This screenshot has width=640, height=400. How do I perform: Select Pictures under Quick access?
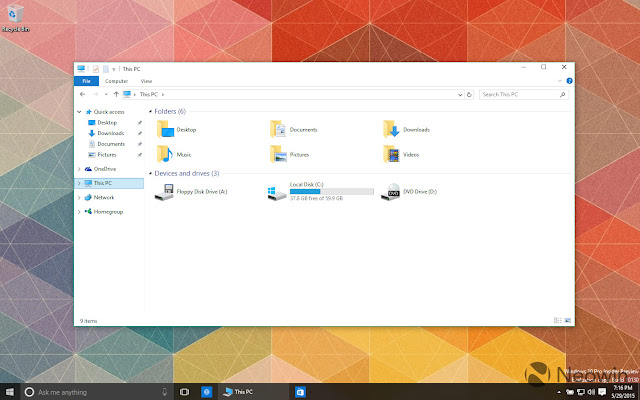coord(107,155)
